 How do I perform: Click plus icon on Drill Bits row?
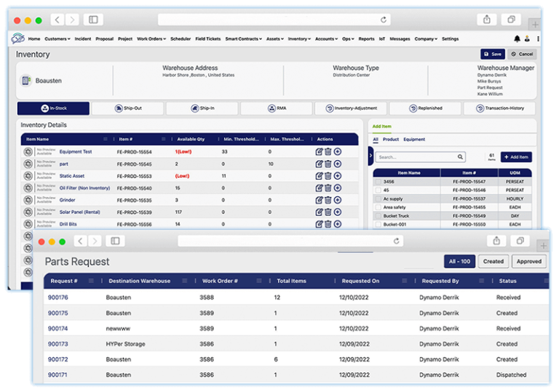(338, 224)
